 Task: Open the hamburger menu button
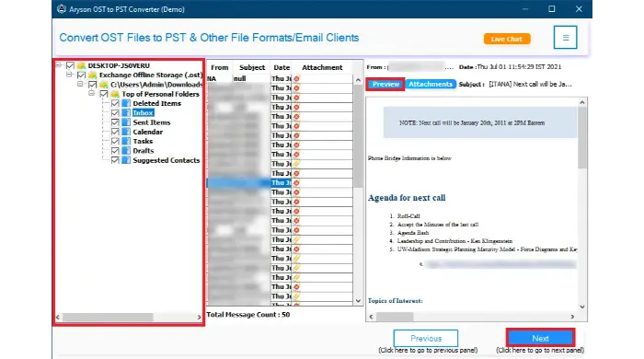565,38
